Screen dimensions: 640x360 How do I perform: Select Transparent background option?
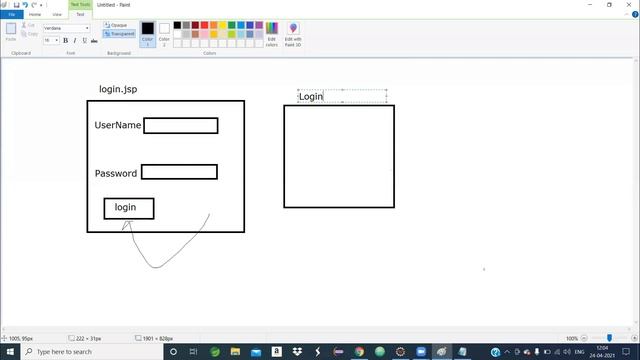(119, 34)
